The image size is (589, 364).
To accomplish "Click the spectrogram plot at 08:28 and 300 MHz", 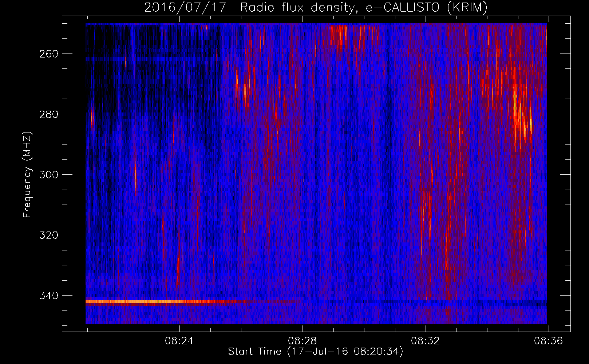I will [303, 174].
